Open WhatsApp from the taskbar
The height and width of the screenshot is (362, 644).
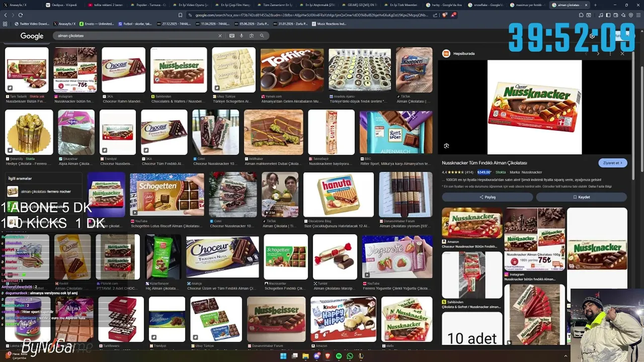pyautogui.click(x=350, y=356)
